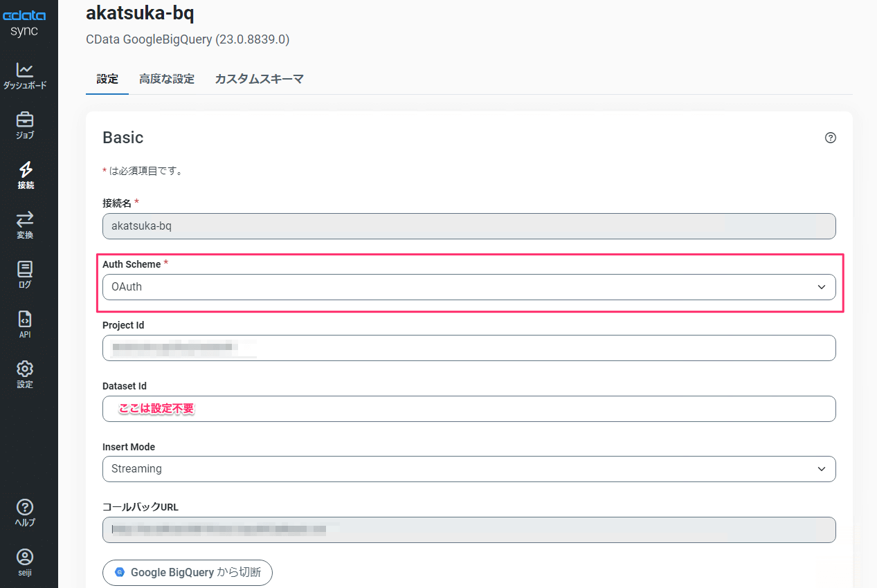877x588 pixels.
Task: Click the CData GoogleBigQuery version text
Action: [188, 39]
